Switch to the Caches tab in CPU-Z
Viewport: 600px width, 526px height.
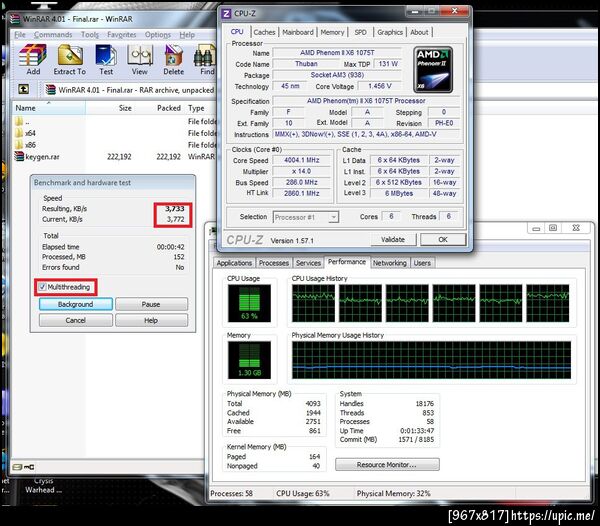264,32
